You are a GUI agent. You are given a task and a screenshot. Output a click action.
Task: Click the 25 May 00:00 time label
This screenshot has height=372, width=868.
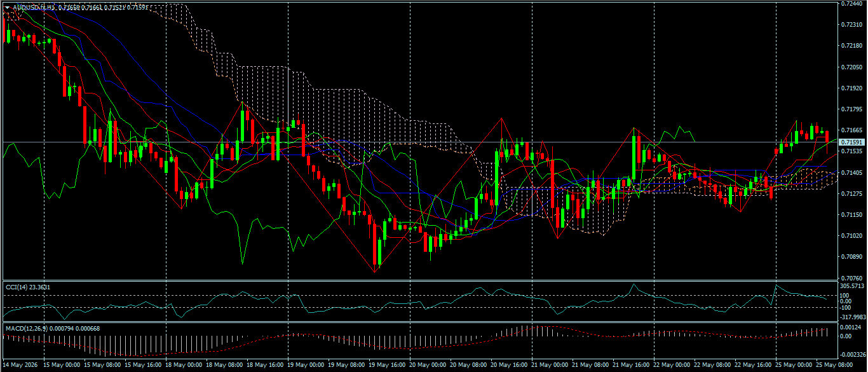(x=793, y=366)
